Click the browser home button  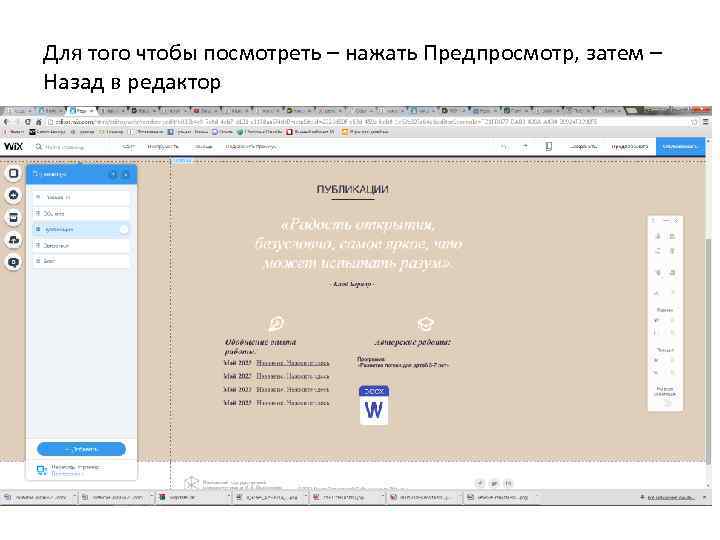pos(39,122)
